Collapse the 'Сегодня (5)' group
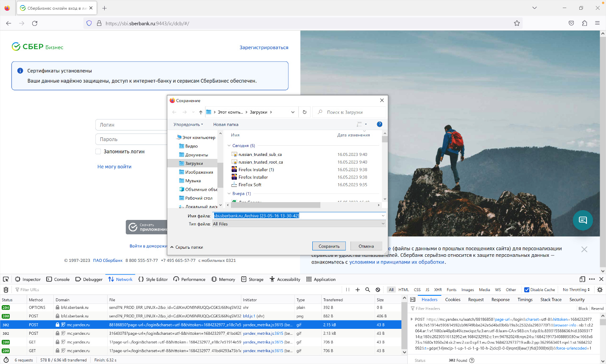Screen dimensions: 606x364 [229, 145]
